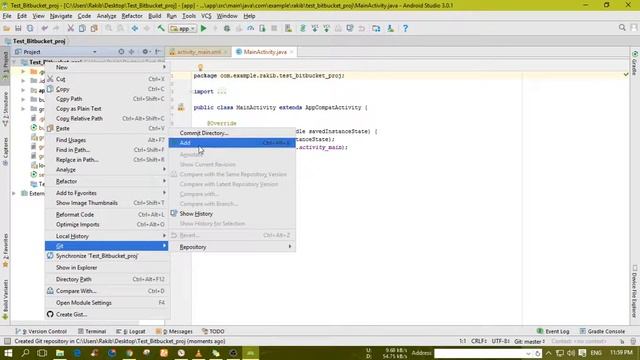The height and width of the screenshot is (360, 640).
Task: Switch to activity_main.xml tab
Action: pos(199,52)
